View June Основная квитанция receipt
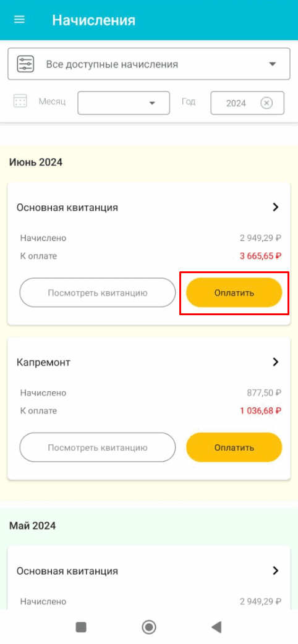The image size is (298, 644). click(x=98, y=293)
